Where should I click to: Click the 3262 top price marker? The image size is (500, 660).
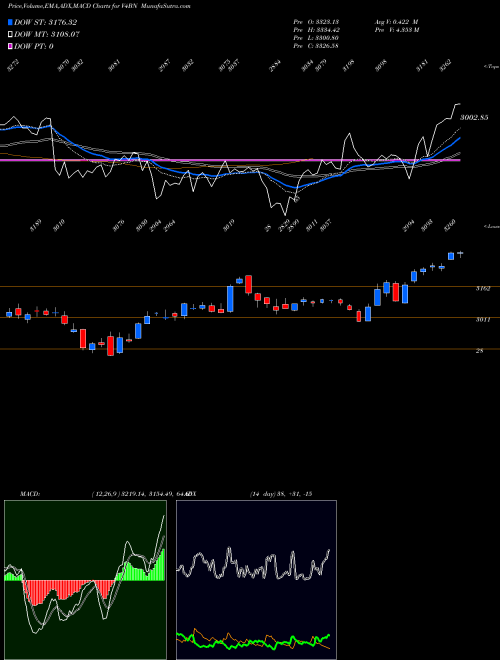tap(445, 66)
